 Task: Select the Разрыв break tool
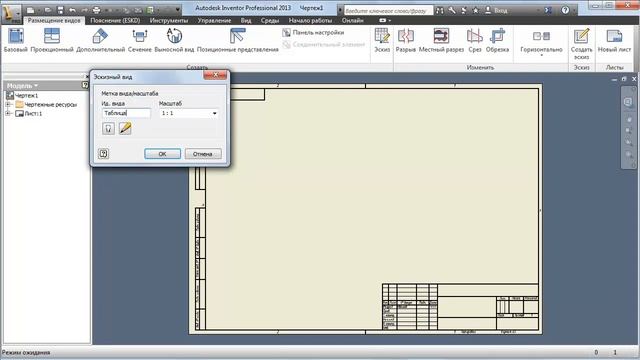click(x=406, y=40)
